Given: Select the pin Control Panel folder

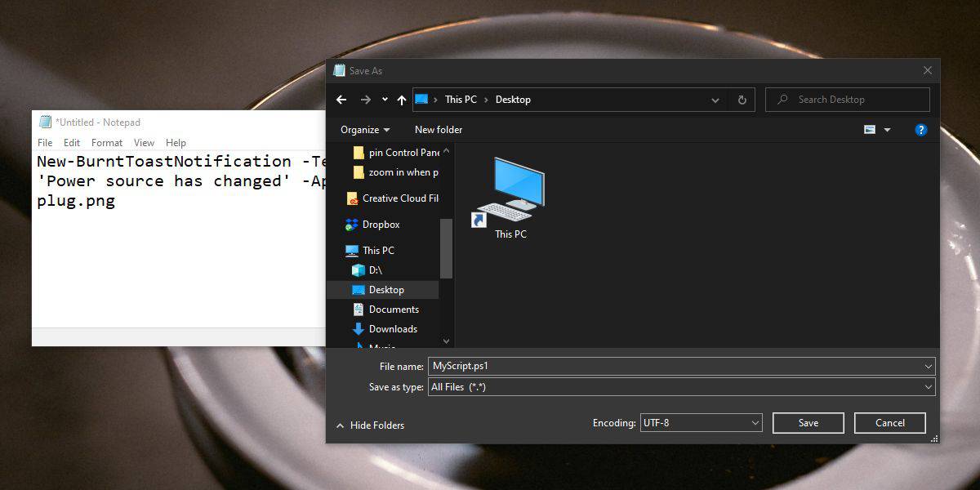Looking at the screenshot, I should 396,153.
